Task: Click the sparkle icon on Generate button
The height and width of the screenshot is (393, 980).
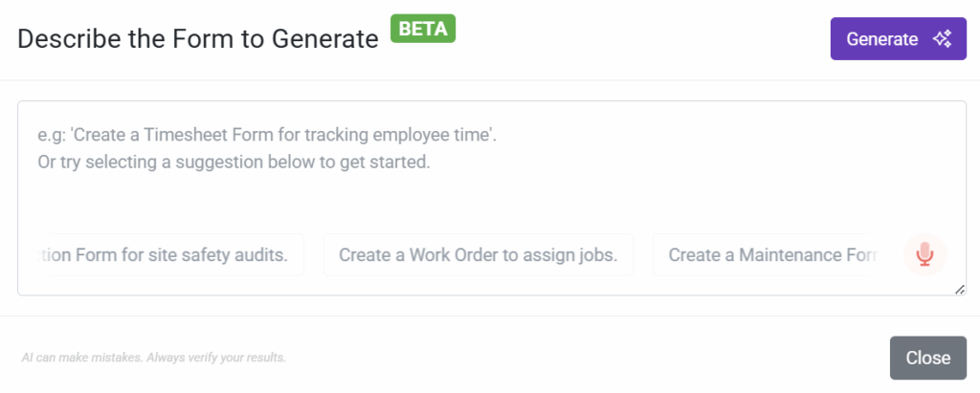Action: [943, 39]
